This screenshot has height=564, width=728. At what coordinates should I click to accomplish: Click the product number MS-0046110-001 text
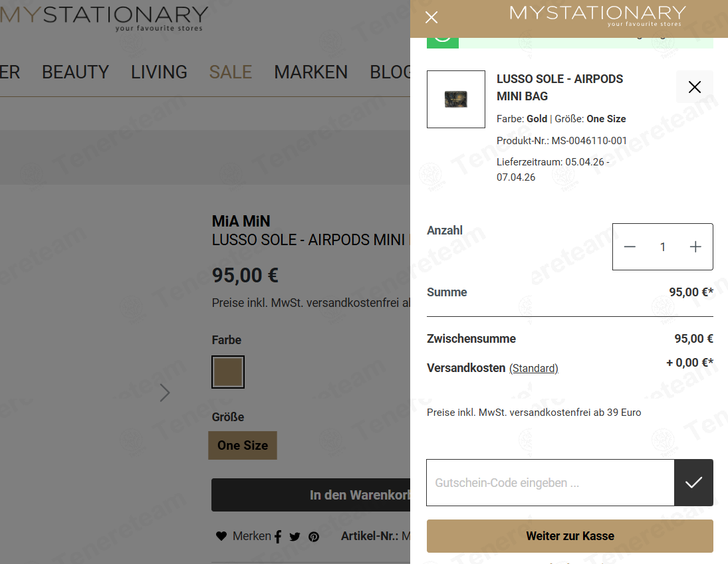[589, 141]
